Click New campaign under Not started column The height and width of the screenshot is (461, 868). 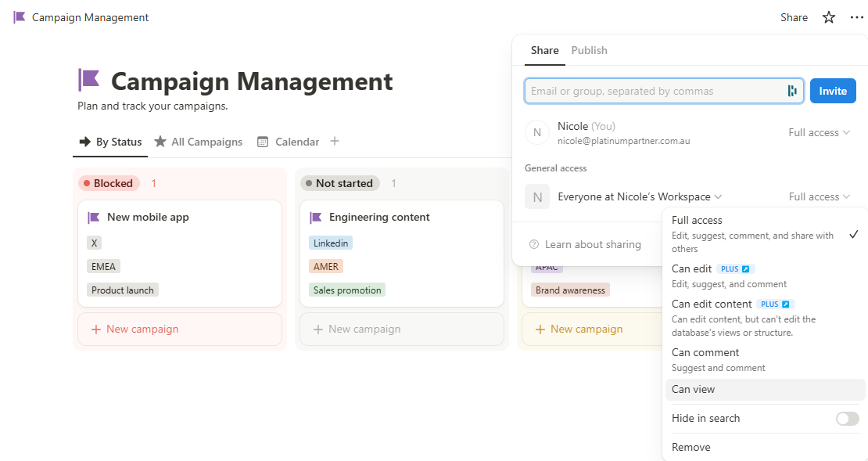[x=402, y=330]
